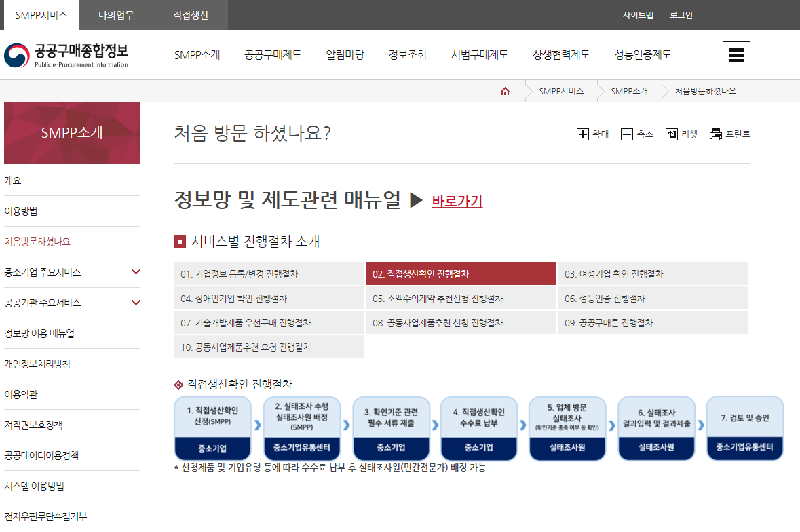Click the home icon in breadcrumb
The width and height of the screenshot is (800, 532).
[505, 92]
